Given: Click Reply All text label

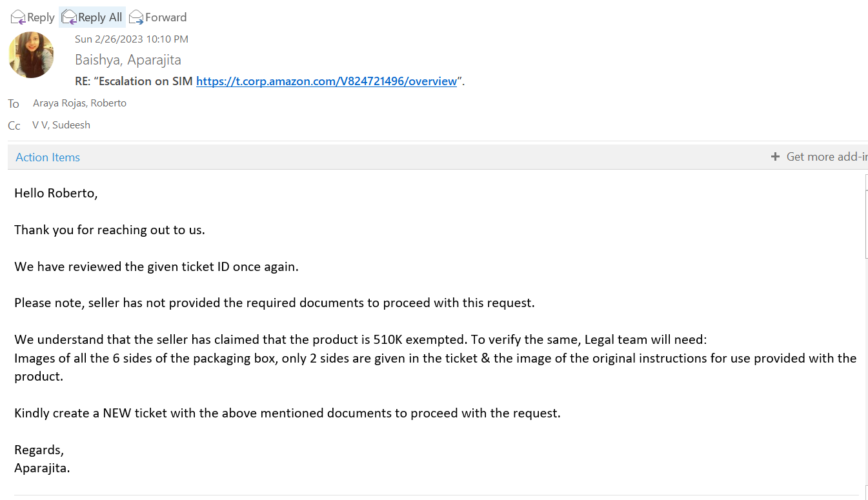Looking at the screenshot, I should (x=100, y=17).
